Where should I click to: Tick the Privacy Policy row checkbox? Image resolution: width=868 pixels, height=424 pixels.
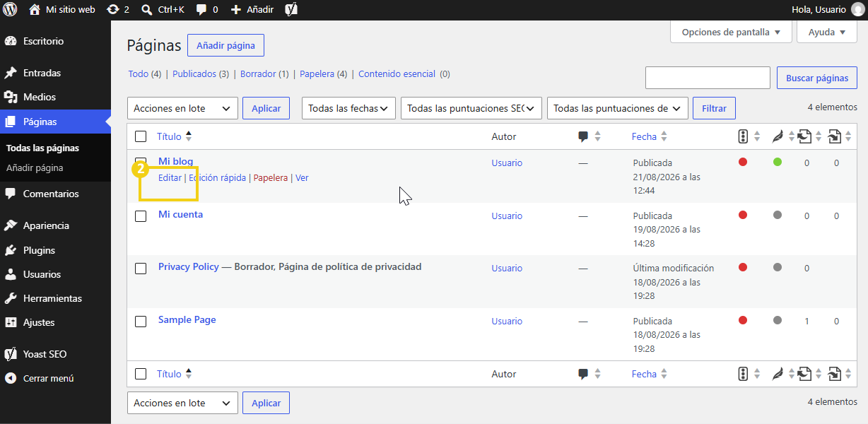(x=141, y=268)
